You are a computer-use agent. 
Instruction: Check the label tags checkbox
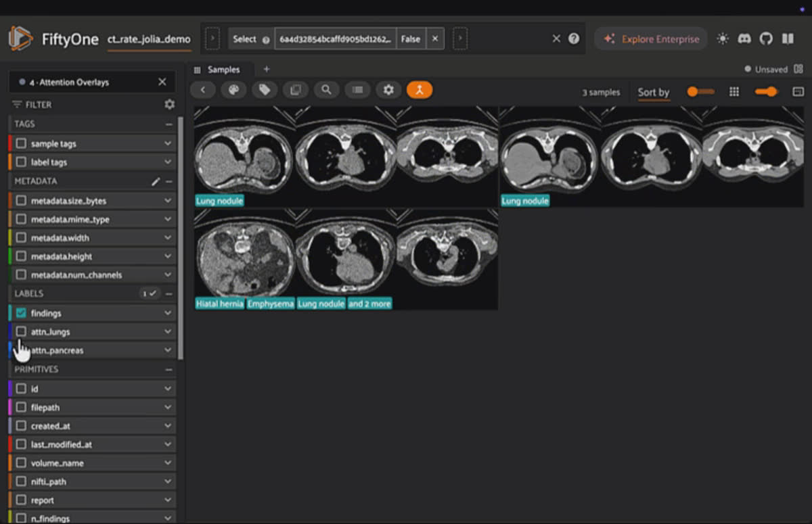tap(22, 162)
